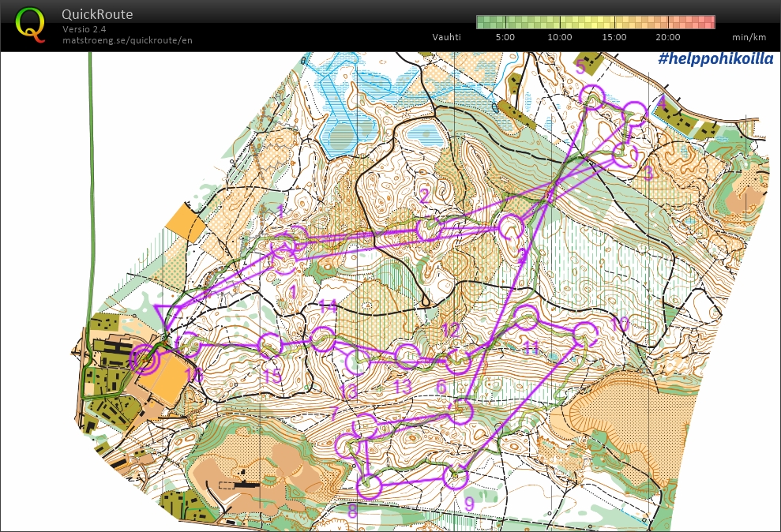Click control circle number 8
This screenshot has width=781, height=532.
tap(370, 486)
